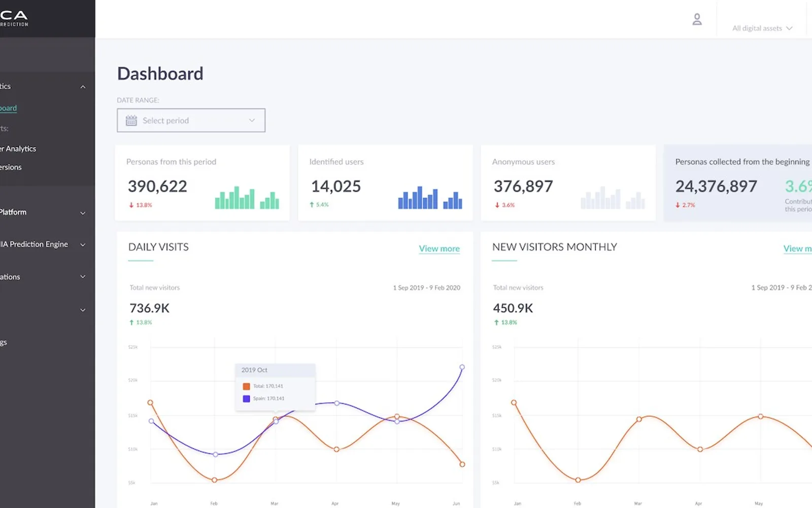Viewport: 812px width, 508px height.
Task: Click the 390,622 personas value
Action: coord(157,186)
